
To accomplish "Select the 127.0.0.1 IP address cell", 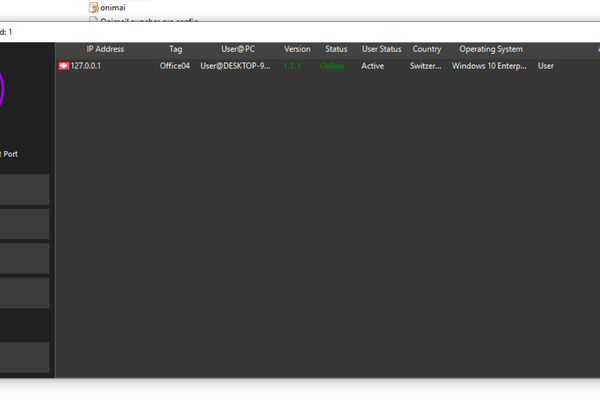I will 86,66.
